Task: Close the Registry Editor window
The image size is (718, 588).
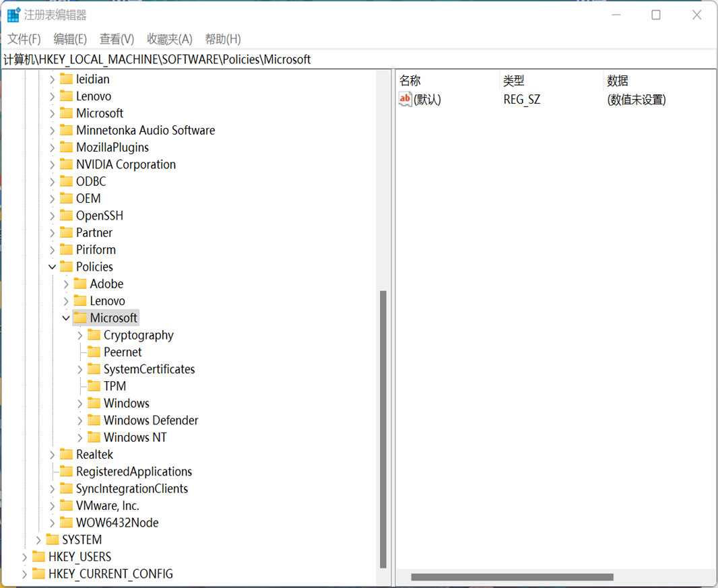Action: tap(697, 15)
